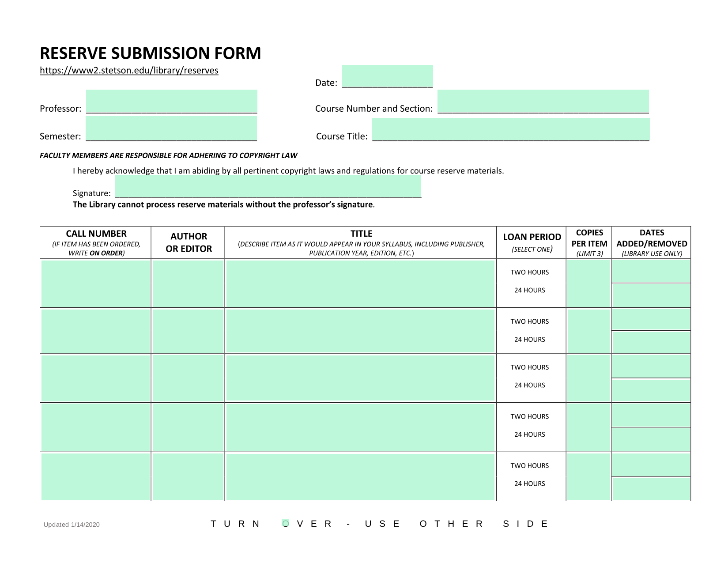
Task: Click the first row Title cell
Action: (360, 283)
